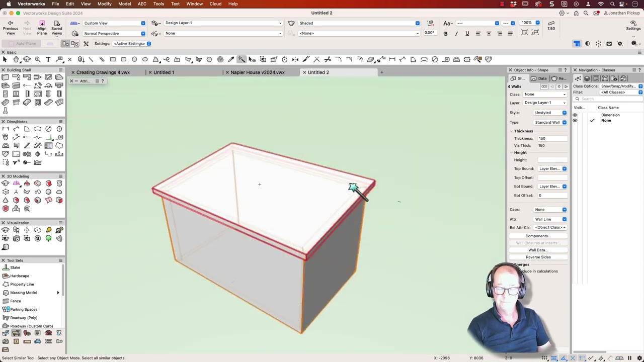
Task: Add a new document tab
Action: pos(381,72)
